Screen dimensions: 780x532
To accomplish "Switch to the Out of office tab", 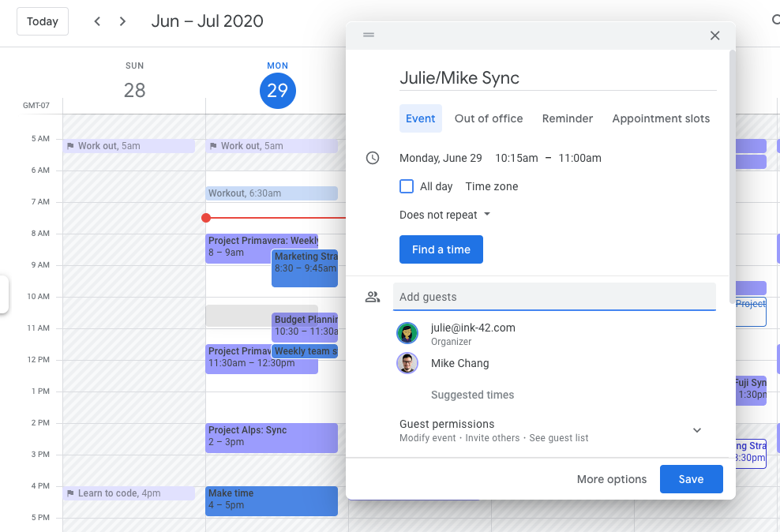I will tap(488, 118).
